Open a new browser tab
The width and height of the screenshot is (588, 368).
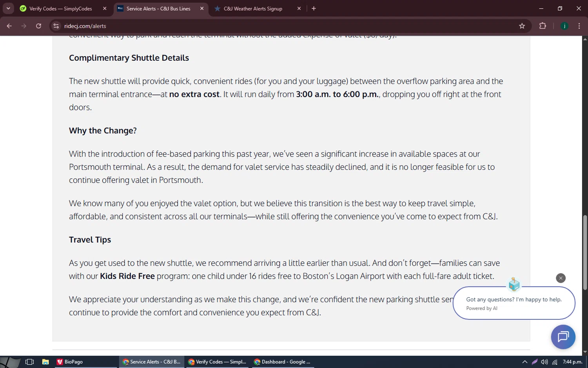314,9
